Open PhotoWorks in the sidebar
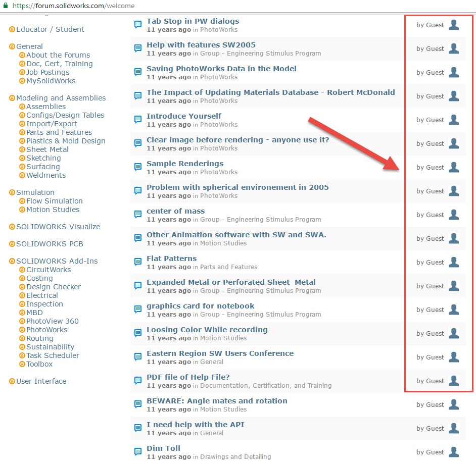 47,330
